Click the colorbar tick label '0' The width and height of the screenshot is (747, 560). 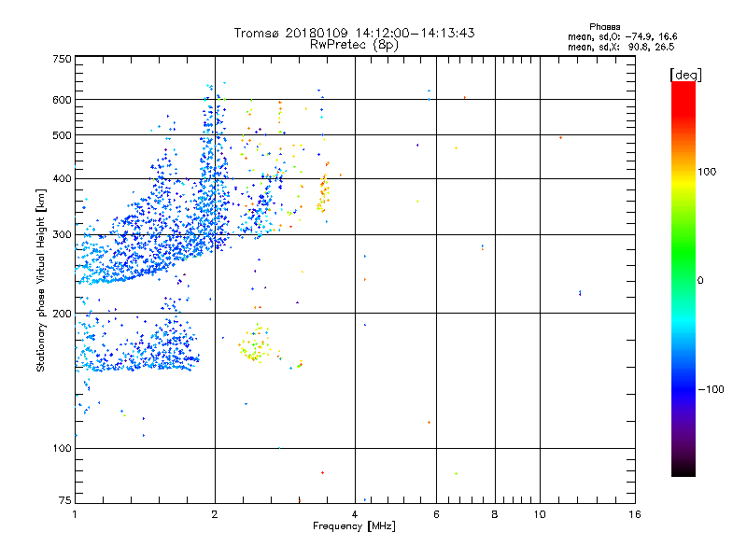point(700,281)
